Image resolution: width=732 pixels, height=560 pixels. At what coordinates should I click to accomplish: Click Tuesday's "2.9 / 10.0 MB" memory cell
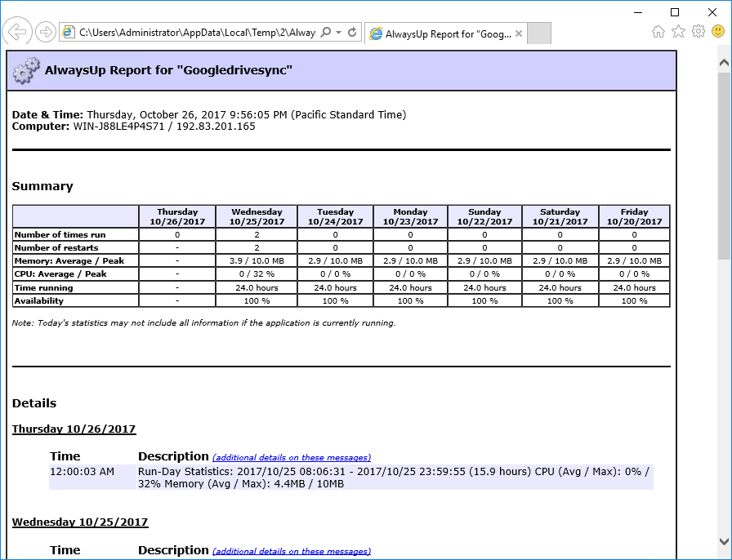pos(335,261)
